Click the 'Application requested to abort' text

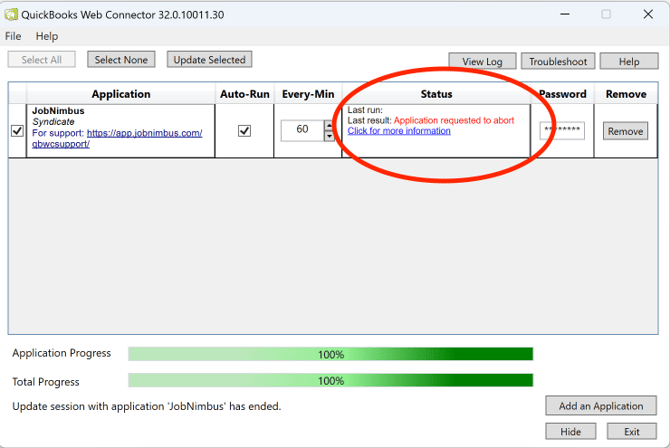coord(454,121)
